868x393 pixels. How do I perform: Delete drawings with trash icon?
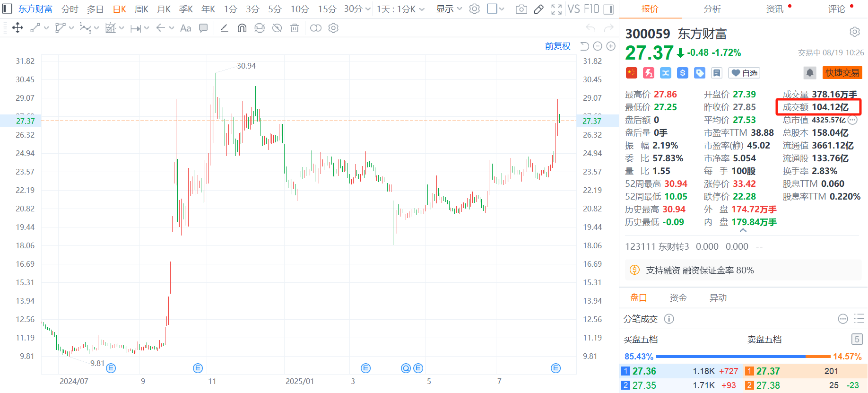click(x=295, y=28)
